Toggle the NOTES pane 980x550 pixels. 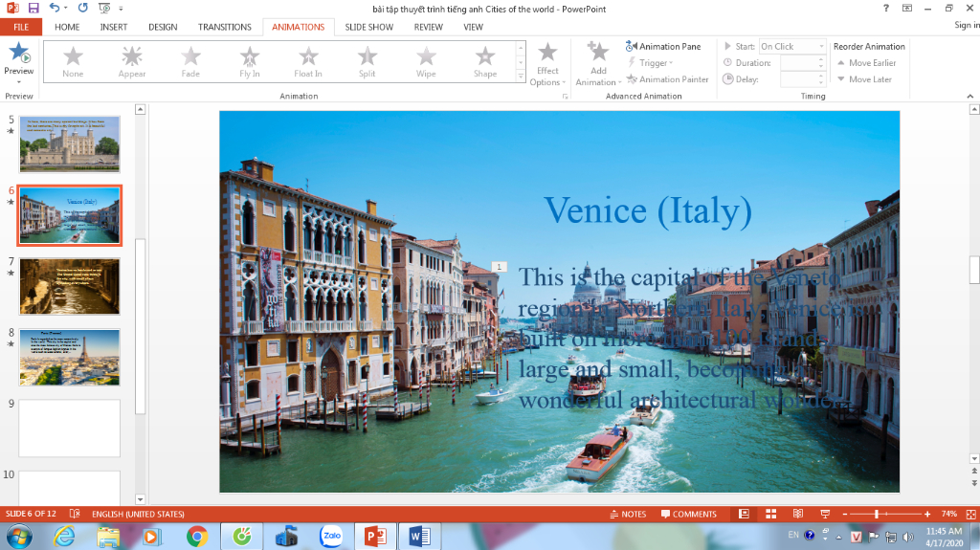click(x=628, y=514)
